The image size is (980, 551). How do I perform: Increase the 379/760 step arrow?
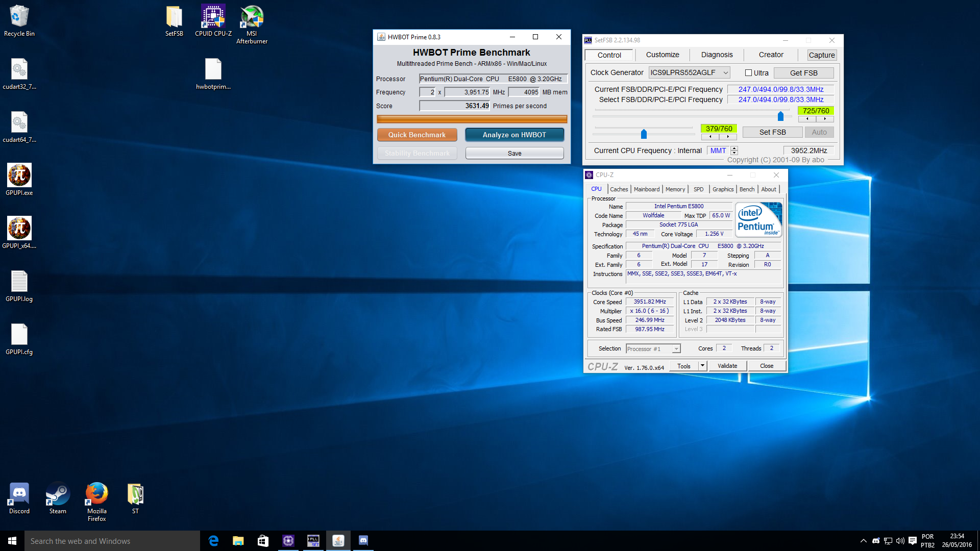tap(728, 137)
